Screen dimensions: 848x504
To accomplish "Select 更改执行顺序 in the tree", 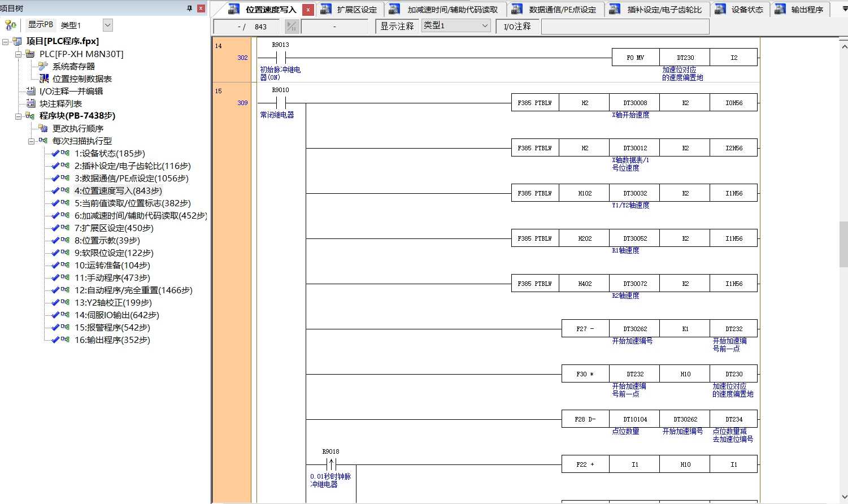I will point(78,128).
